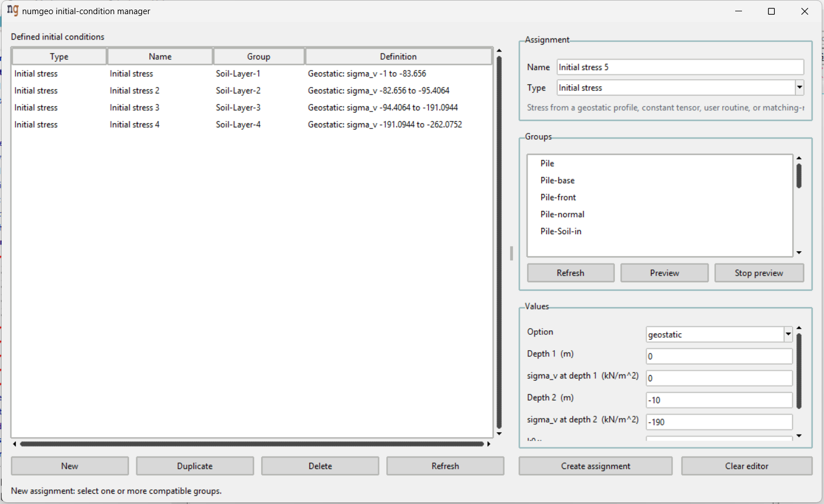
Task: Click the Preview button
Action: [665, 273]
